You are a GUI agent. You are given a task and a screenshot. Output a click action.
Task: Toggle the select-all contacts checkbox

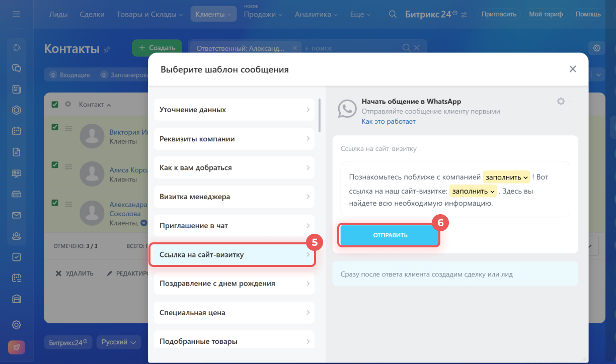pos(55,105)
